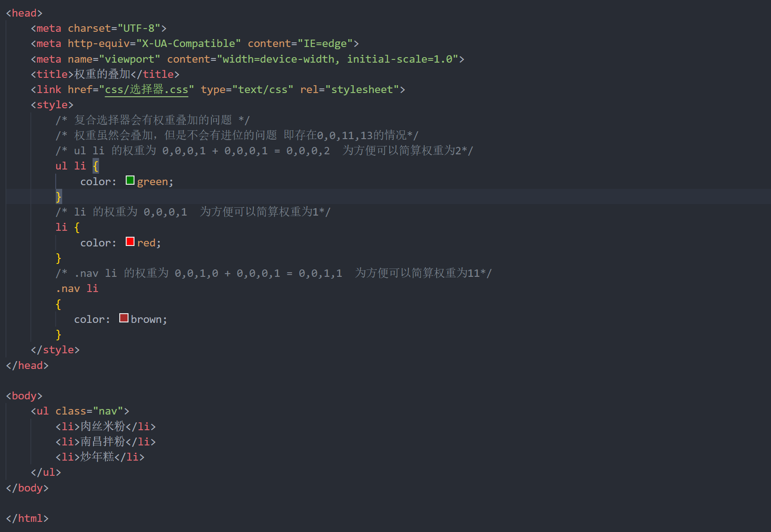Viewport: 771px width, 532px height.
Task: Click the opening <body> tag
Action: click(x=24, y=396)
